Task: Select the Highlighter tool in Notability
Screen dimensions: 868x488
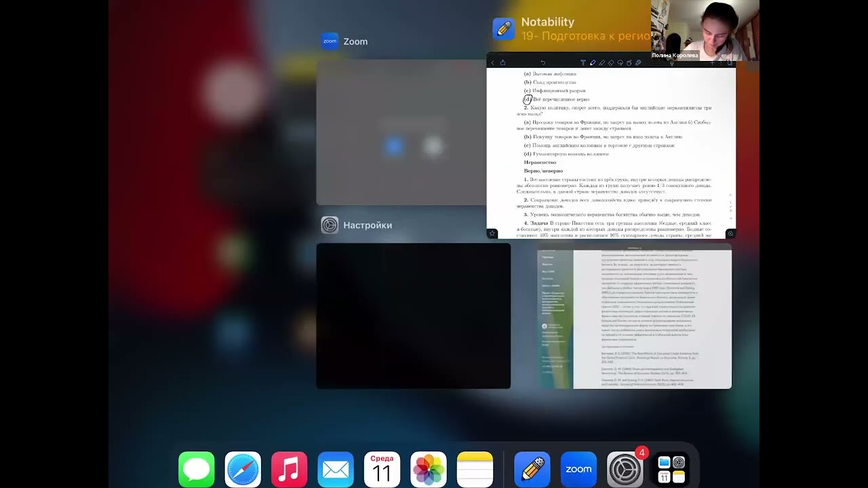Action: coord(601,62)
